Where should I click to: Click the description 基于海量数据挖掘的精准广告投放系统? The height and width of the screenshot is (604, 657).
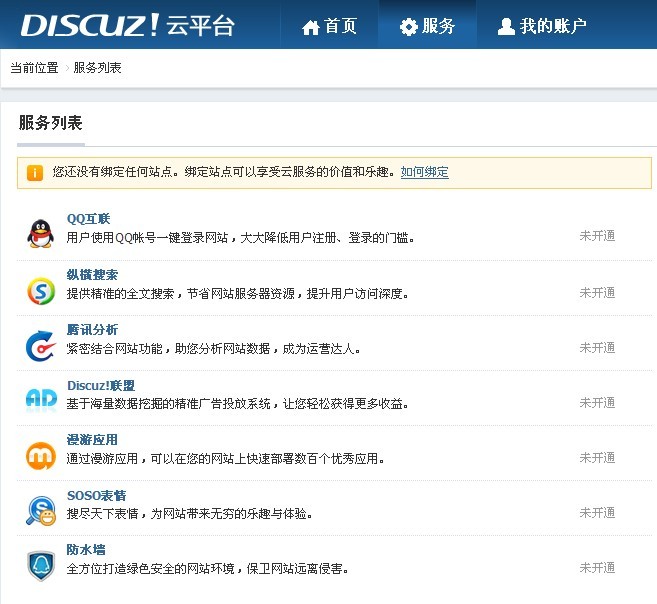[x=237, y=404]
